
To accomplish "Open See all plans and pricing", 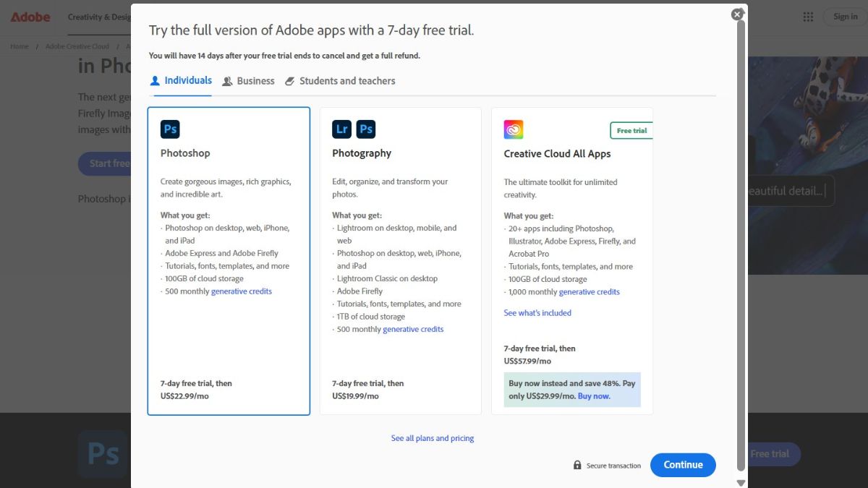I will point(433,438).
